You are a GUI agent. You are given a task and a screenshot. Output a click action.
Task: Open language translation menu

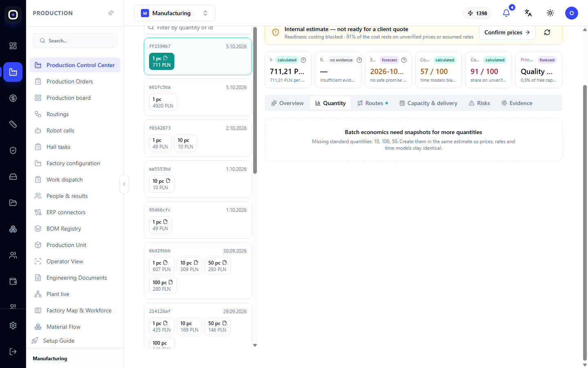(528, 13)
